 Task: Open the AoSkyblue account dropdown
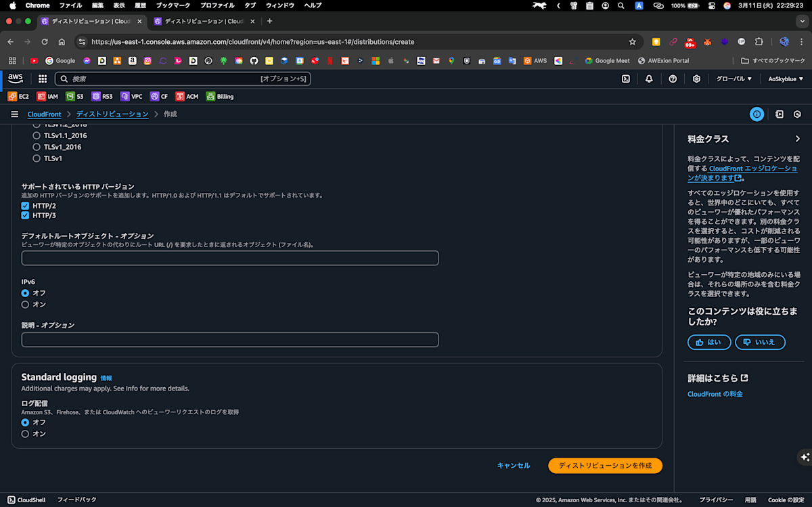(787, 79)
